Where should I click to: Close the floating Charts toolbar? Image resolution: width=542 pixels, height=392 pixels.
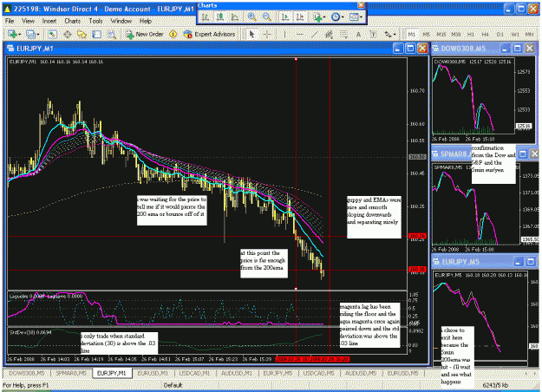[361, 5]
